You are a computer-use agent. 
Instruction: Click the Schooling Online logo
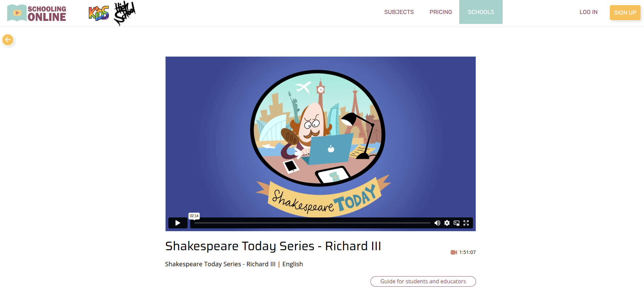pyautogui.click(x=37, y=13)
